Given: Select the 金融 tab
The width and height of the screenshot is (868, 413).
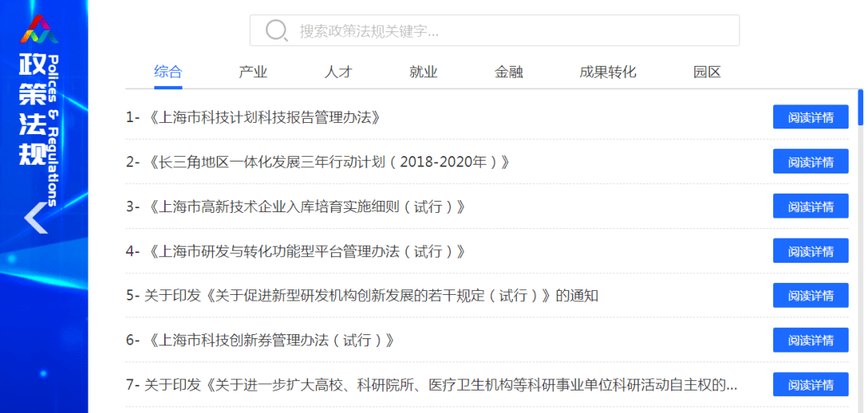Looking at the screenshot, I should (509, 72).
